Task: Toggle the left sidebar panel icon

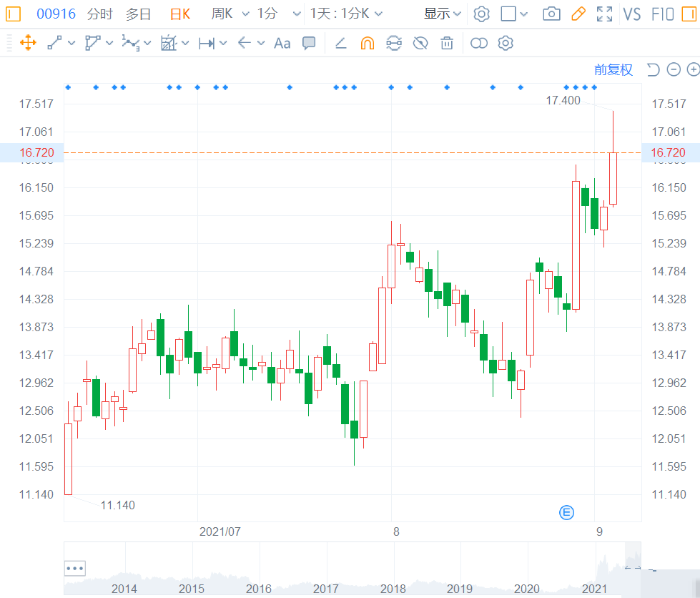Action: point(13,14)
